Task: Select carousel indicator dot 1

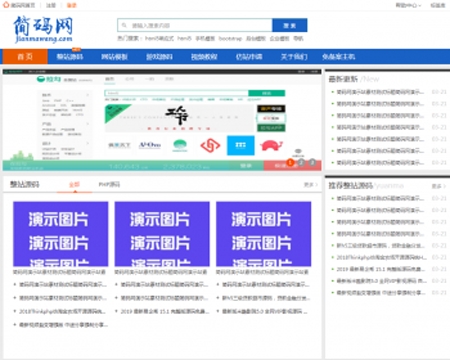Action: (290, 163)
